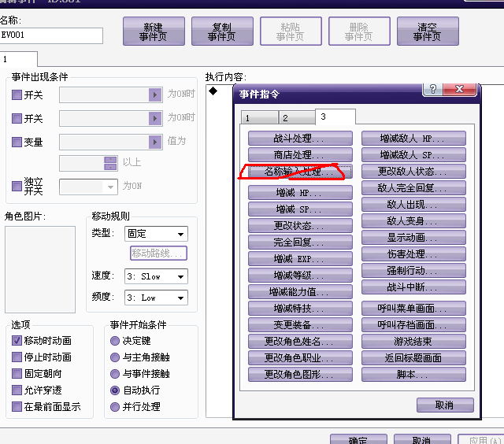The image size is (504, 444).
Task: Click 复制事件页 button
Action: pyautogui.click(x=222, y=31)
